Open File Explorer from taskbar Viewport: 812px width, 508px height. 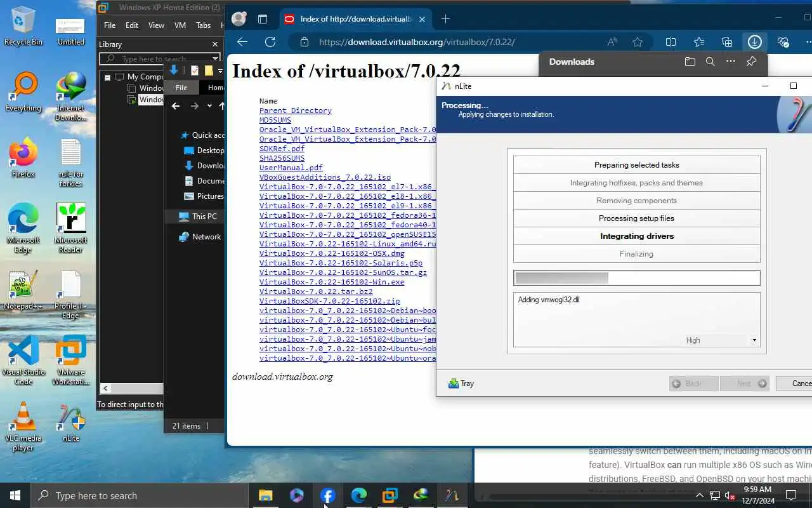point(265,495)
